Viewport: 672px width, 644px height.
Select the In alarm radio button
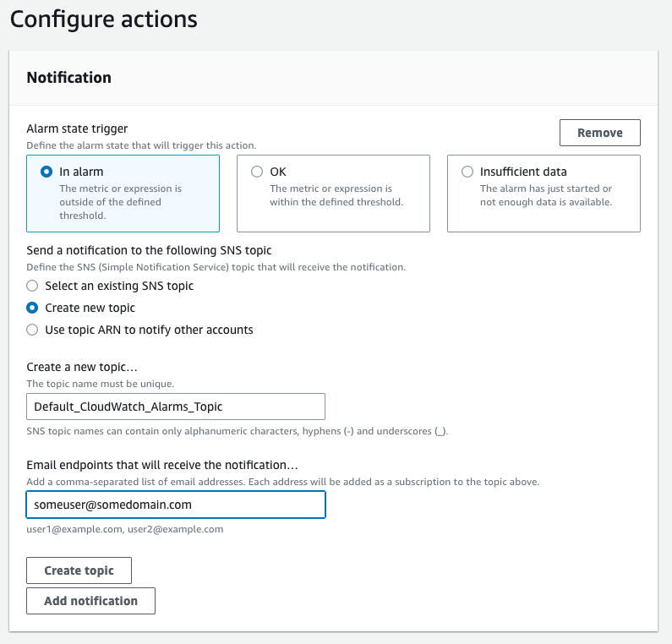click(46, 172)
